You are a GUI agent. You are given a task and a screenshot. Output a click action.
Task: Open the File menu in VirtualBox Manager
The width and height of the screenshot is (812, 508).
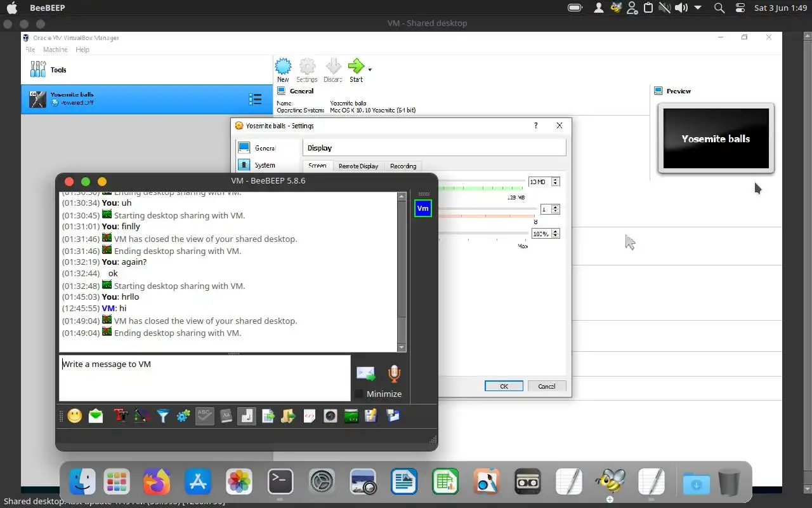[x=30, y=50]
